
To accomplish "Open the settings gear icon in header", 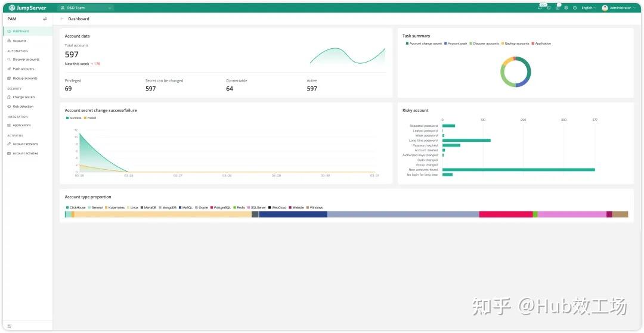I will (x=566, y=8).
